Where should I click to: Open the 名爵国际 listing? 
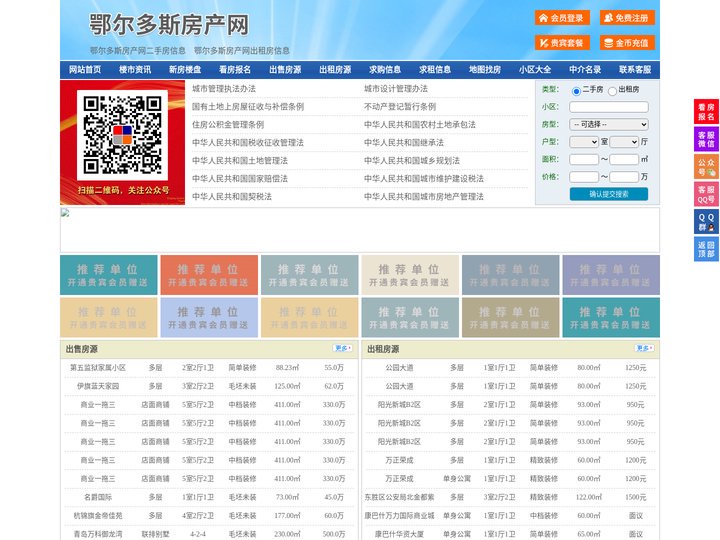pyautogui.click(x=98, y=497)
